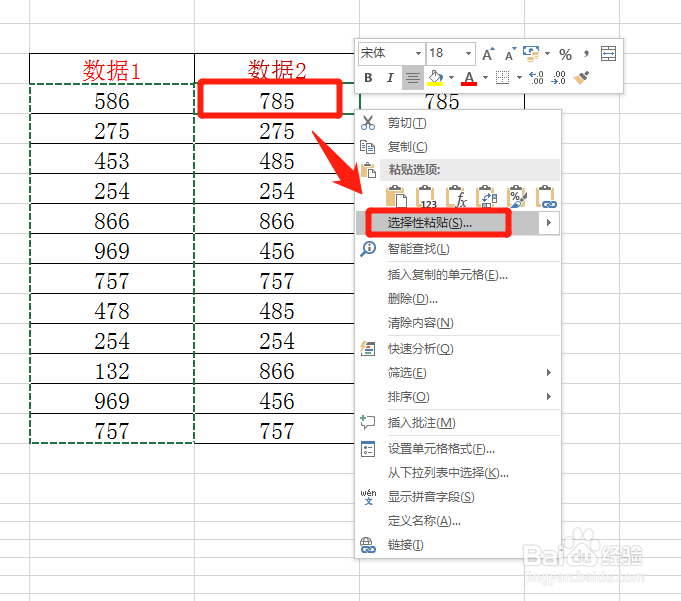Expand the 选择性粘贴 submenu arrow
The image size is (681, 601).
pyautogui.click(x=549, y=223)
